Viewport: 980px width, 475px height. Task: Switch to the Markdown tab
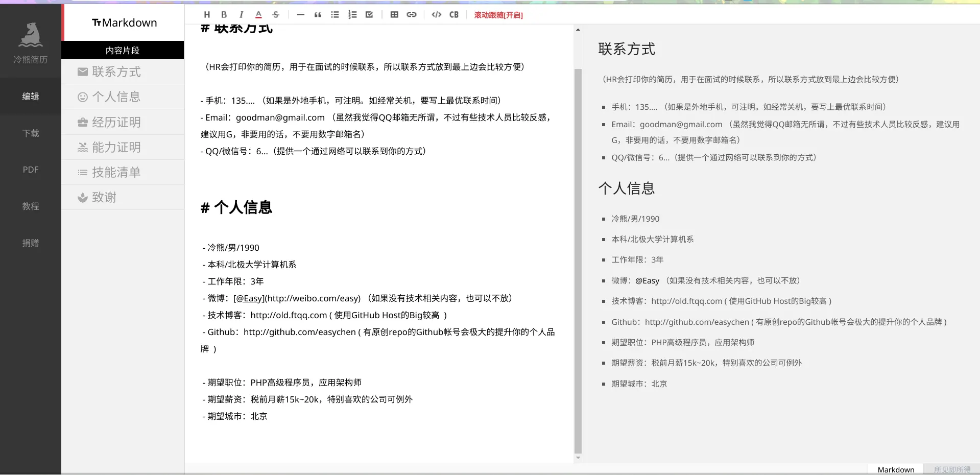(896, 469)
